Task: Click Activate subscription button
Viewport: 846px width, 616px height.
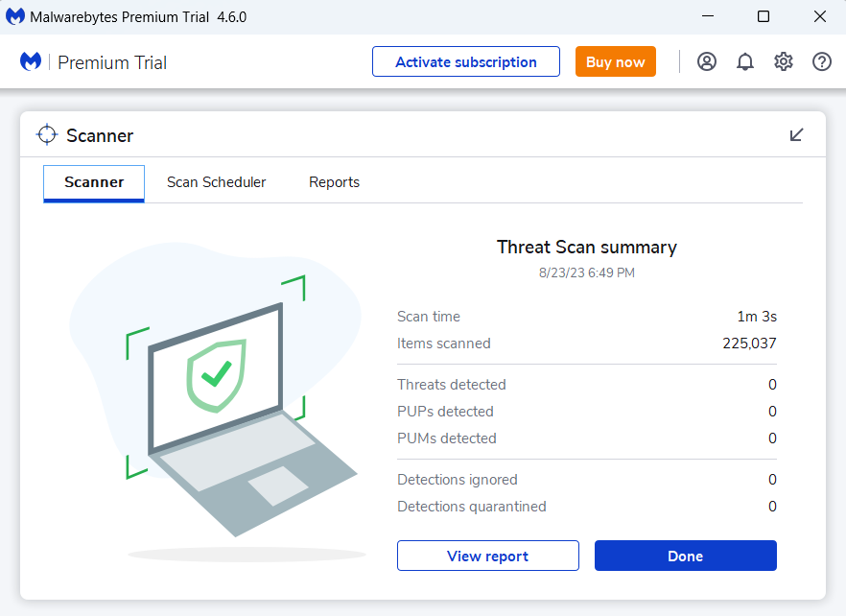Action: coord(465,61)
